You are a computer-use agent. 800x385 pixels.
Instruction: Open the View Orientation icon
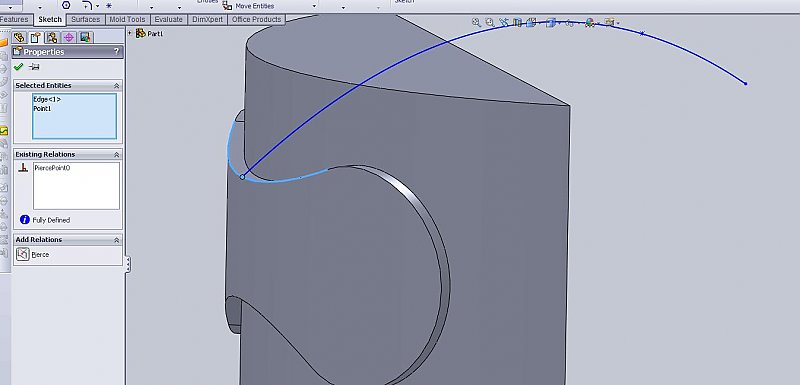[531, 22]
